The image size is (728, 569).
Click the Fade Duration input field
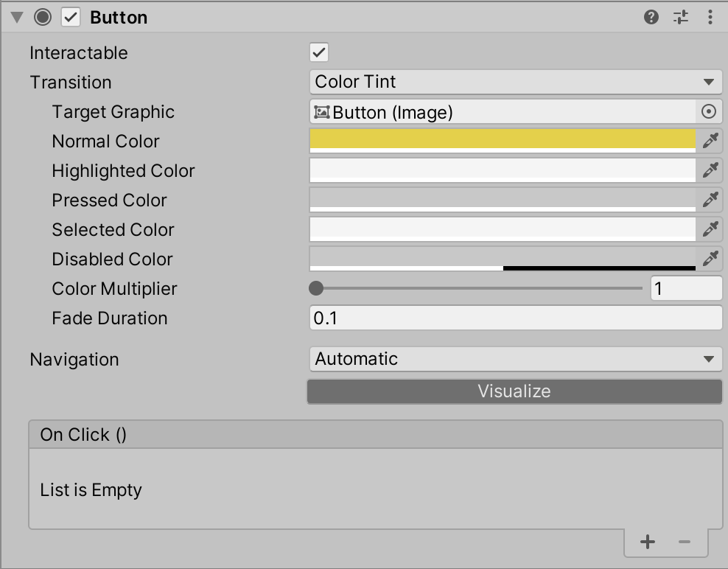515,318
